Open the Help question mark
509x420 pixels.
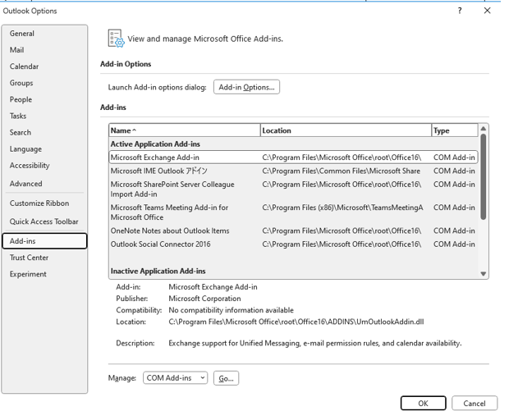[x=460, y=11]
